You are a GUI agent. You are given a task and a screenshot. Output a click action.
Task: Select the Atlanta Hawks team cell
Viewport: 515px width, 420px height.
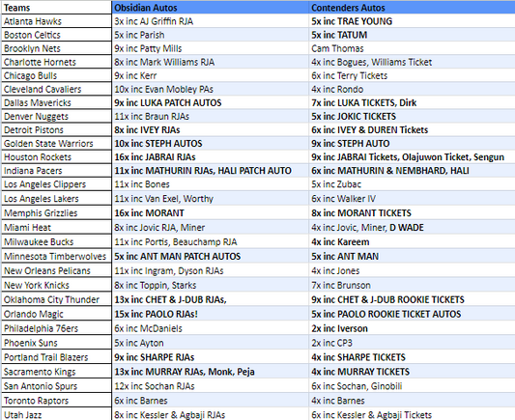tap(56, 21)
